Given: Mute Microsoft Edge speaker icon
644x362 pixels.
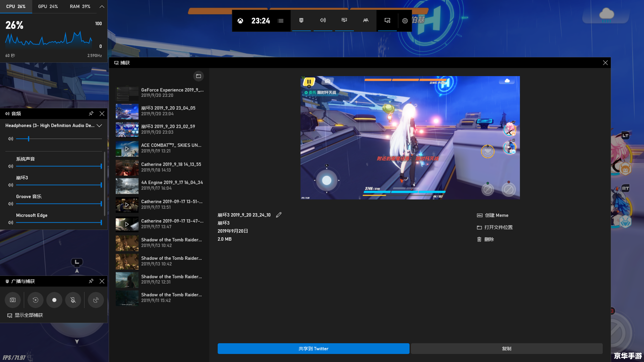Looking at the screenshot, I should [x=11, y=223].
